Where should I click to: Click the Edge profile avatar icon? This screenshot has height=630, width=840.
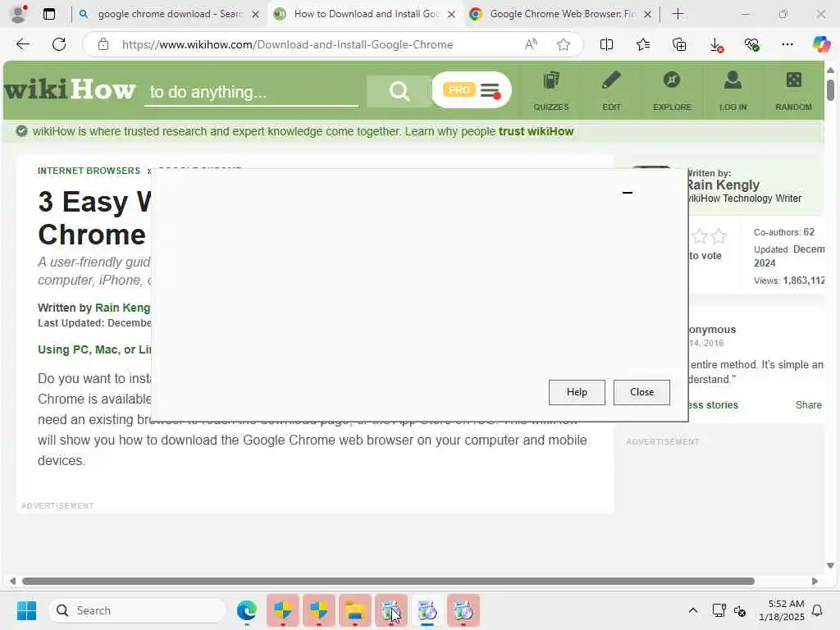[x=18, y=14]
